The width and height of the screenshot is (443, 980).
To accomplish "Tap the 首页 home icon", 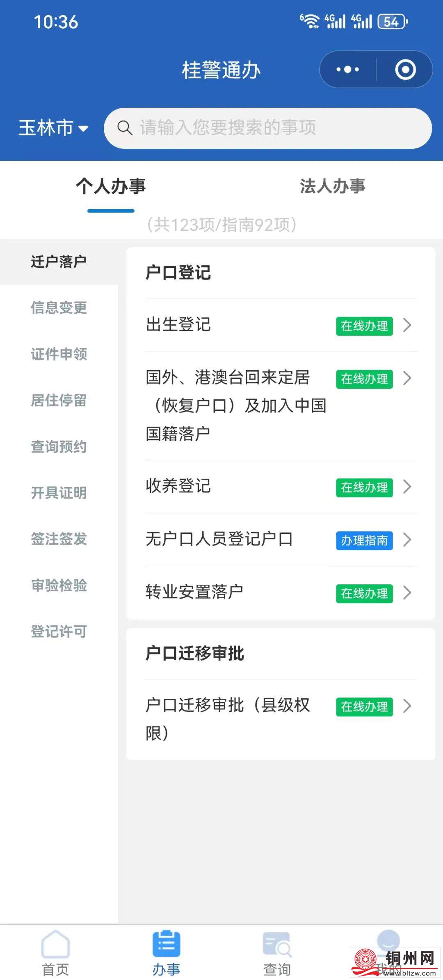I will tap(55, 945).
